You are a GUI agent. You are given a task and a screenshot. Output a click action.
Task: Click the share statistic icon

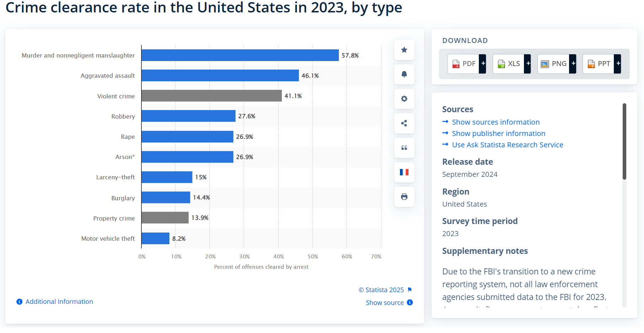404,123
